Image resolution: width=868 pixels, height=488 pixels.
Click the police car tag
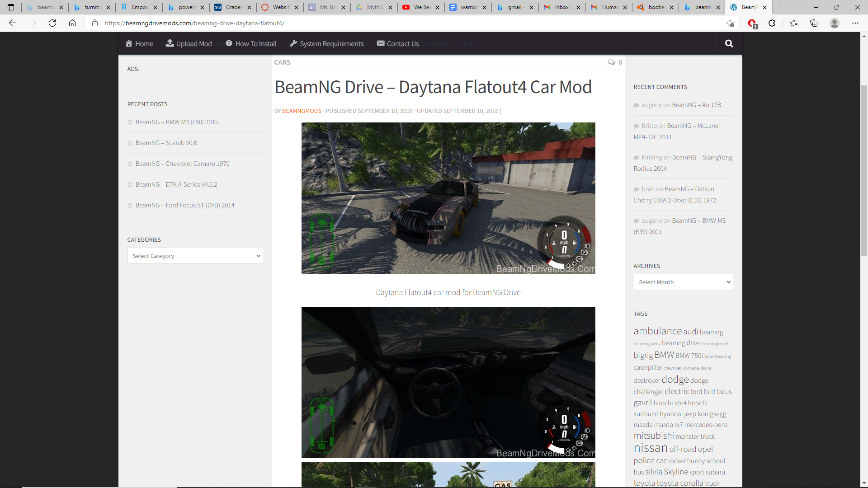pyautogui.click(x=650, y=460)
